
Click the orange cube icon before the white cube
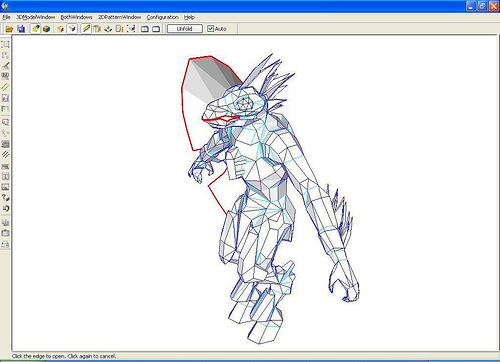pos(60,29)
